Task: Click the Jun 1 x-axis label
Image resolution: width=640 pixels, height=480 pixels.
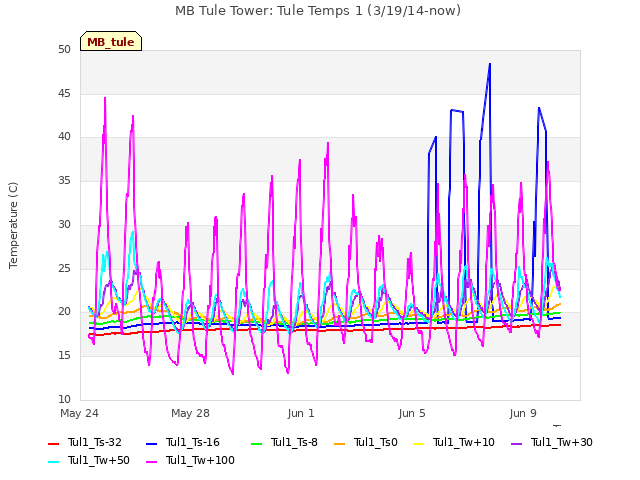Action: 301,413
